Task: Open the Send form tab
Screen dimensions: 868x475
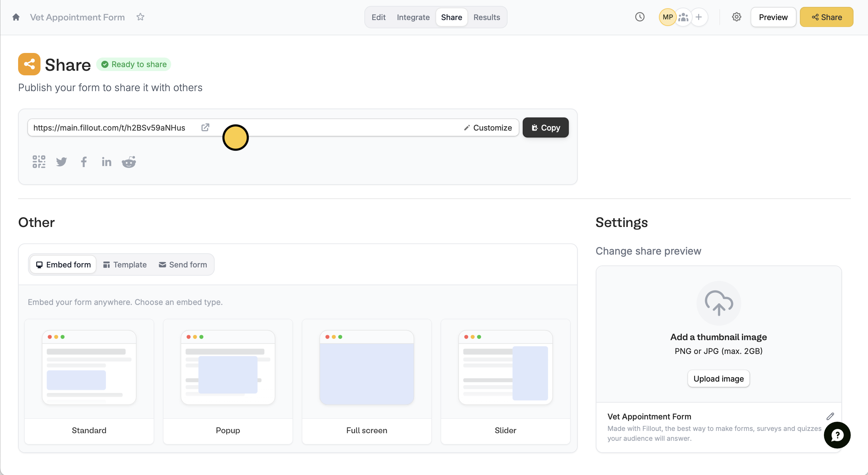Action: (x=183, y=264)
